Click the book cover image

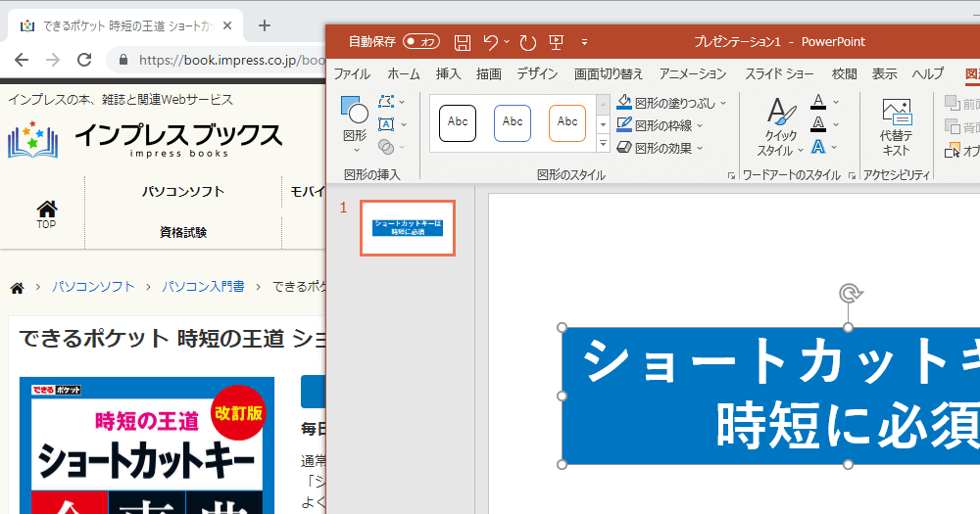point(147,445)
